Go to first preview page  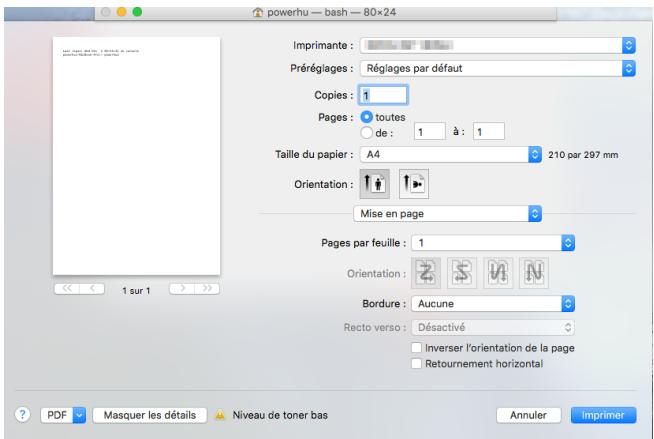tap(67, 288)
